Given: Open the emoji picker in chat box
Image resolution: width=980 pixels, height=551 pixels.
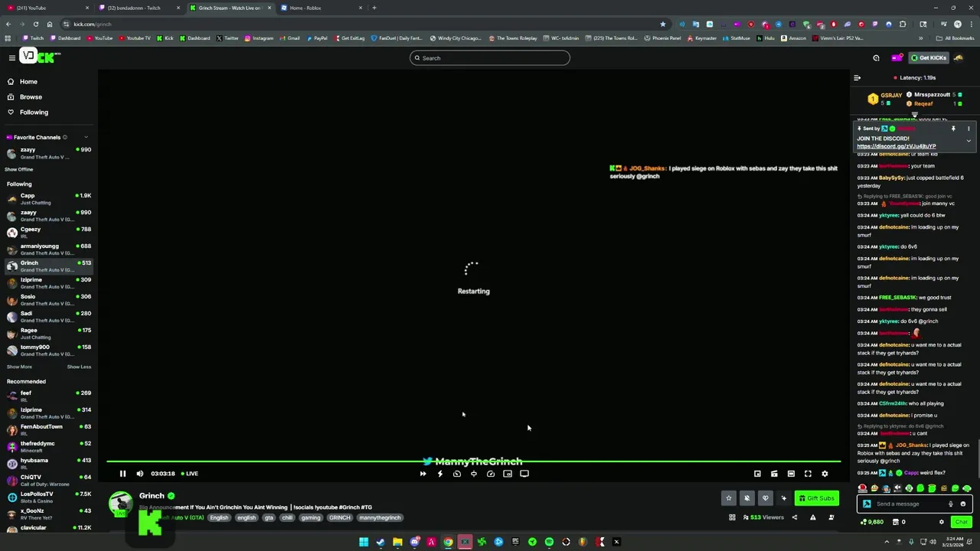Looking at the screenshot, I should tap(963, 504).
